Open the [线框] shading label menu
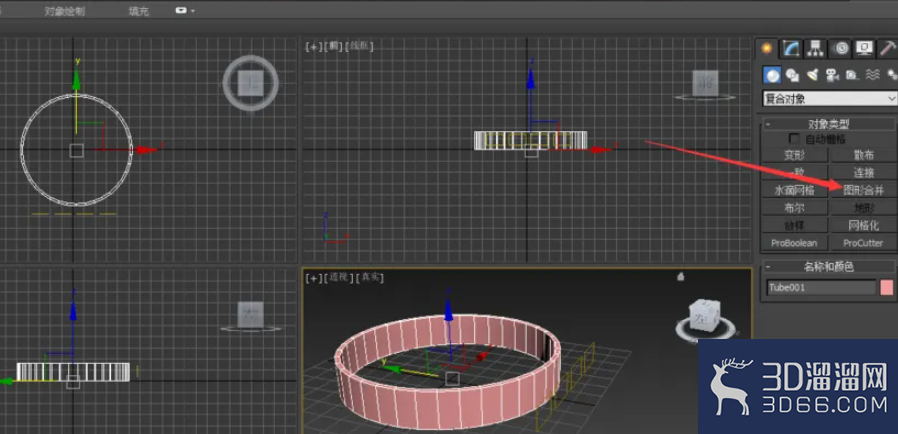The height and width of the screenshot is (434, 898). pos(358,47)
